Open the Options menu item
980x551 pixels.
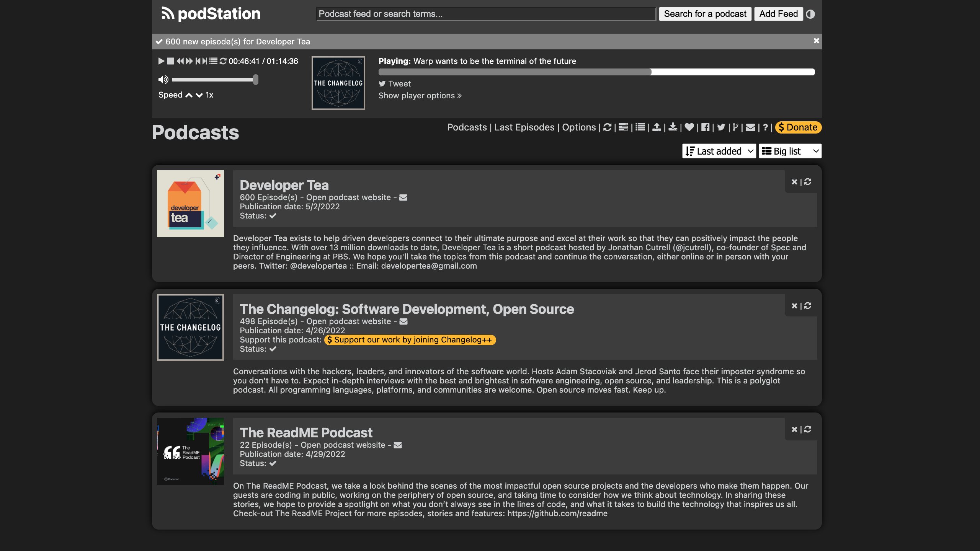click(x=579, y=127)
